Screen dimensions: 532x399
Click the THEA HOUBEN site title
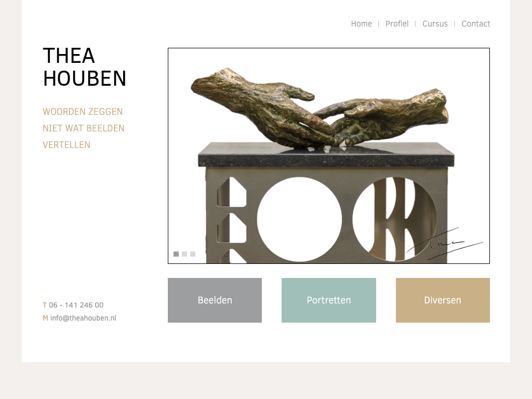tap(85, 67)
